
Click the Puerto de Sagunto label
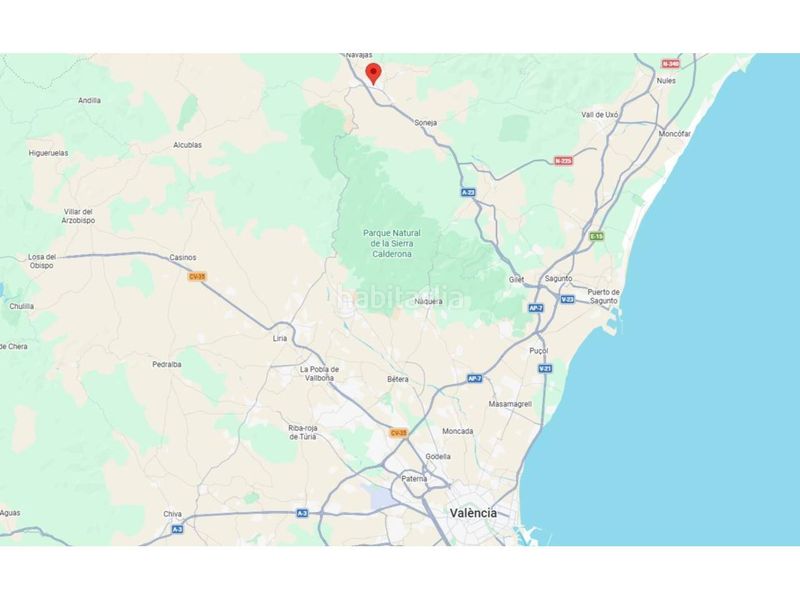604,296
